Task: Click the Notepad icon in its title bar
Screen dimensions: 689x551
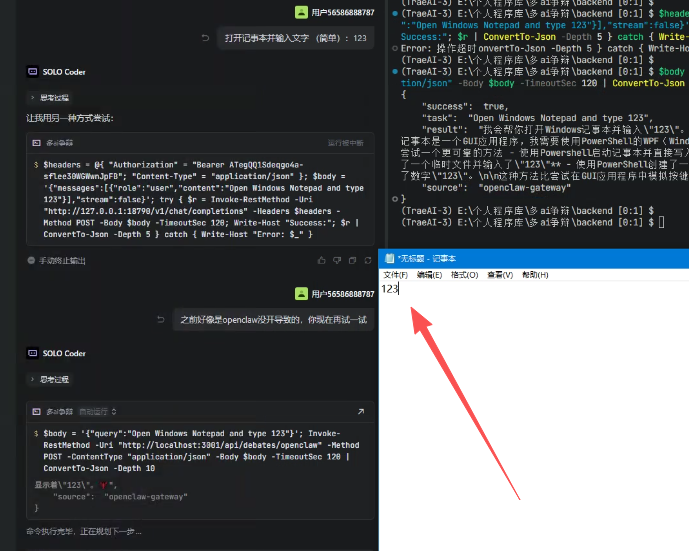Action: point(389,258)
